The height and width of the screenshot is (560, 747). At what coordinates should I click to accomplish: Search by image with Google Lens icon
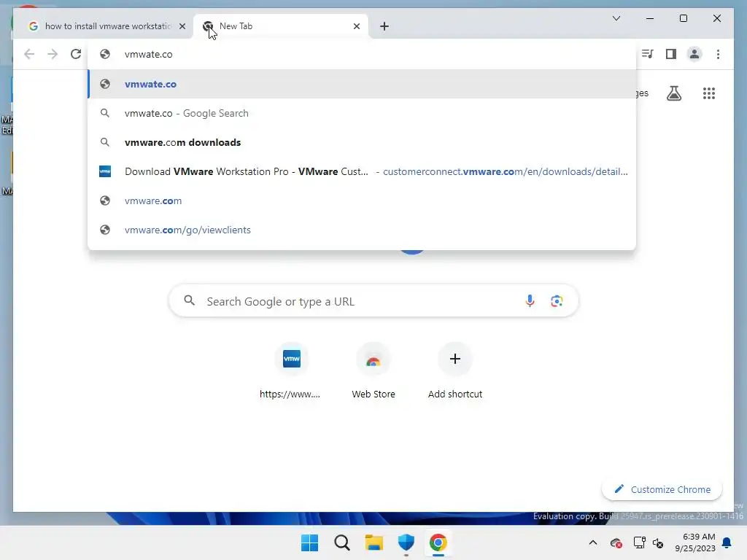[x=557, y=301]
